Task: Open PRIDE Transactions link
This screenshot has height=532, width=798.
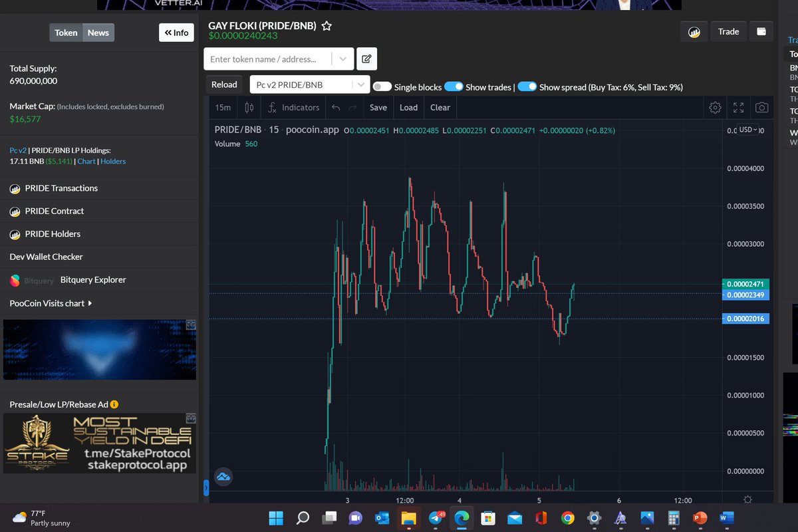Action: [61, 188]
